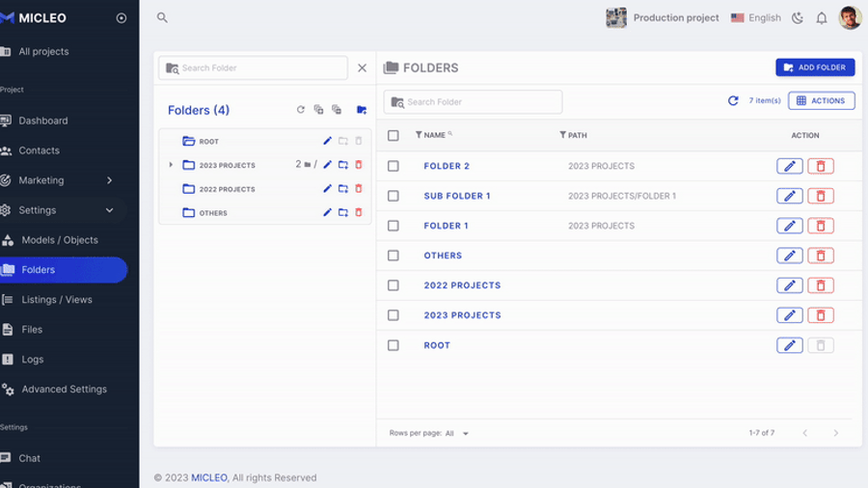868x488 pixels.
Task: Check the 2022 PROJECTS row checkbox
Action: (393, 285)
